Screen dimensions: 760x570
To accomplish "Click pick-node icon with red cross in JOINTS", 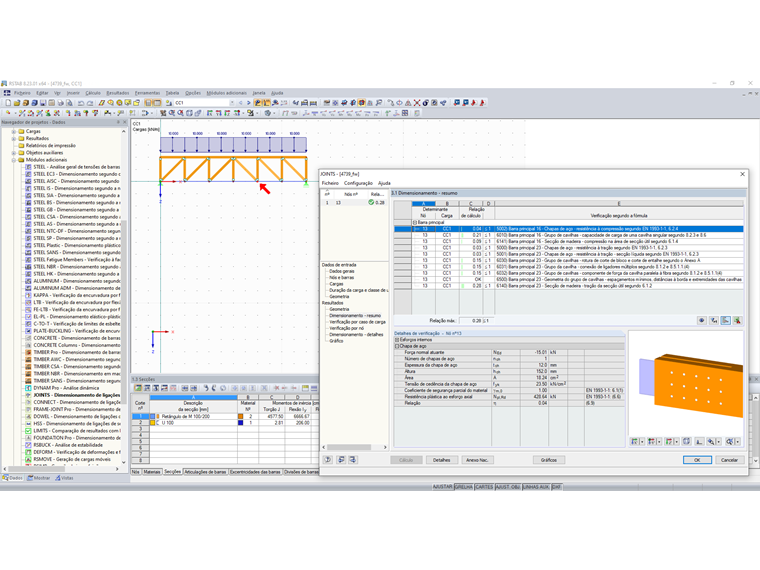I will [x=737, y=320].
